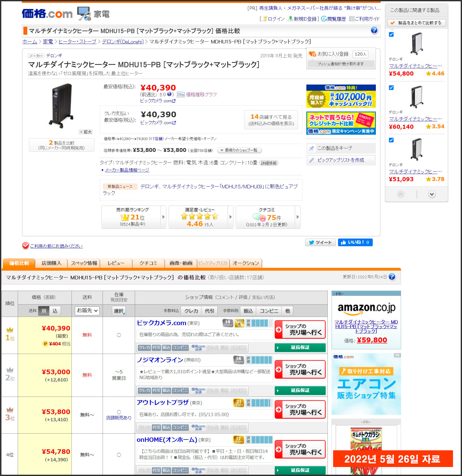Open the 店頭購入 tab

(x=51, y=263)
